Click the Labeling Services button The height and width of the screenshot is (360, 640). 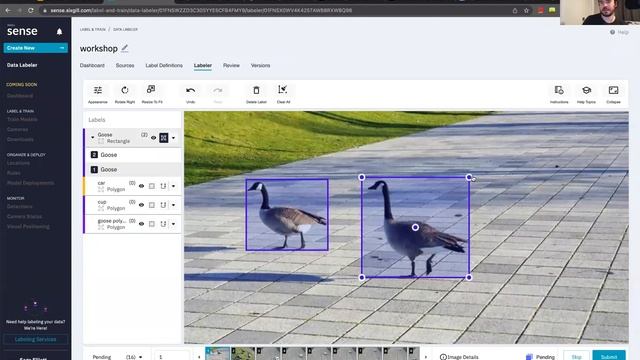[36, 339]
